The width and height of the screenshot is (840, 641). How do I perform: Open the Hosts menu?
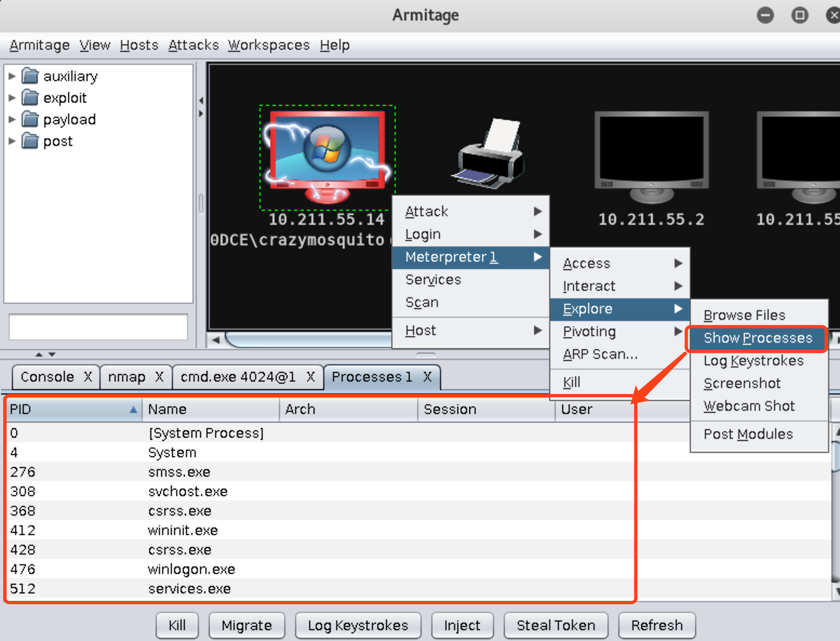(139, 45)
